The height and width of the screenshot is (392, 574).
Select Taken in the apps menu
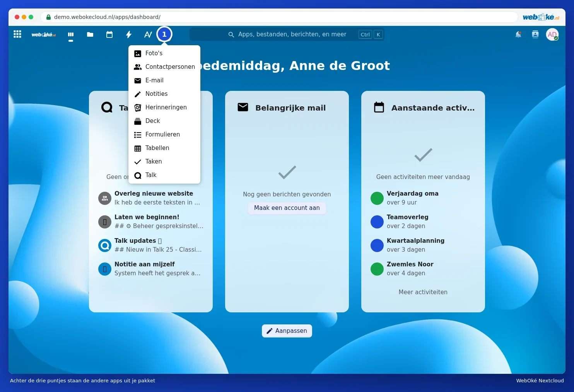pos(164,162)
